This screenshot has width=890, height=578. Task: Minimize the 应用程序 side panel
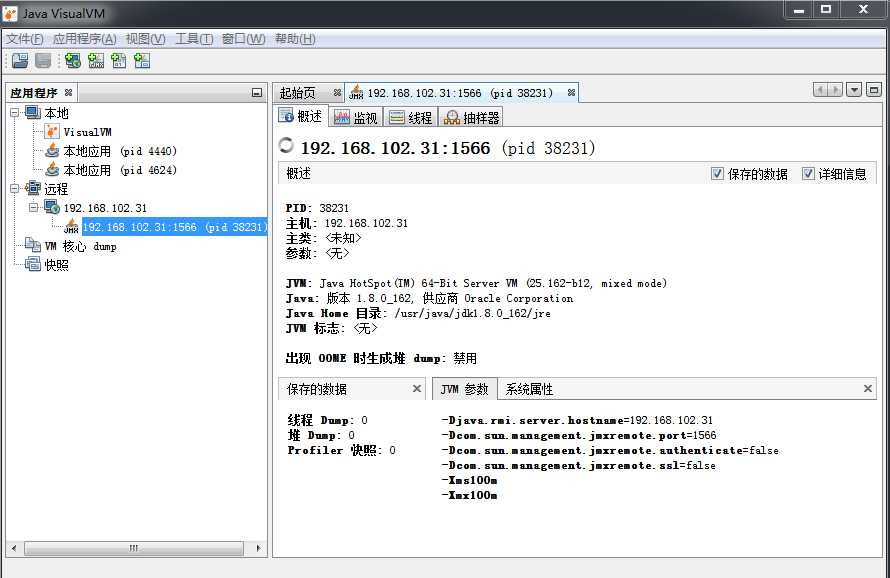click(x=257, y=93)
